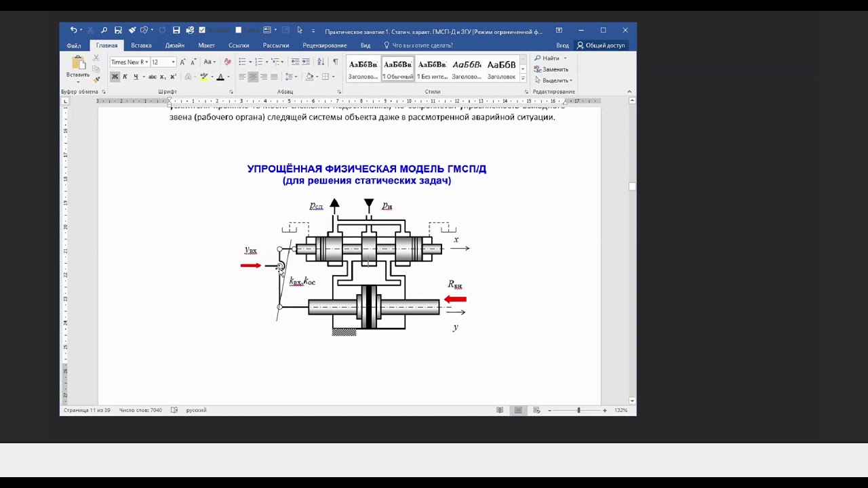Open ribbon display options
Image resolution: width=868 pixels, height=488 pixels.
pos(559,30)
